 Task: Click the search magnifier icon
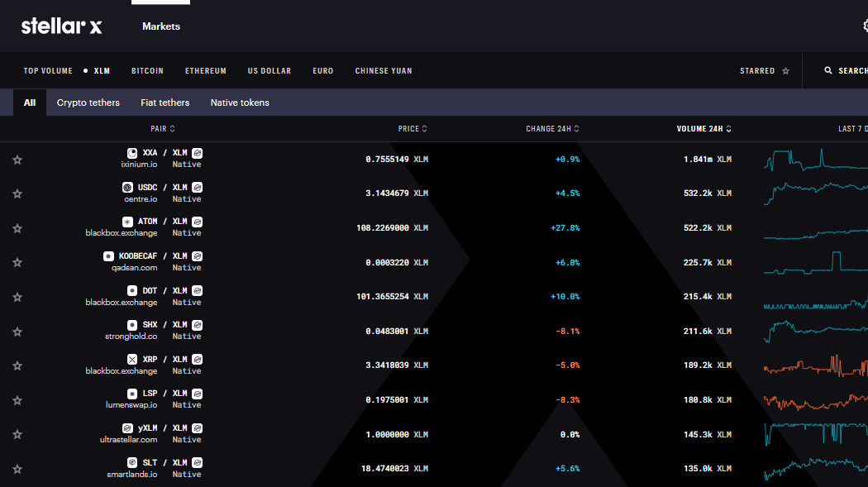point(827,70)
